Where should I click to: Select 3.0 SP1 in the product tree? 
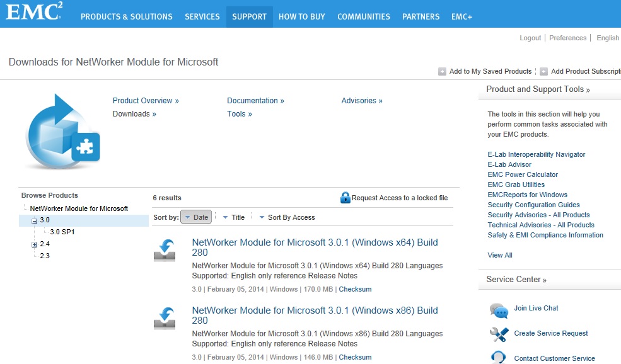62,232
